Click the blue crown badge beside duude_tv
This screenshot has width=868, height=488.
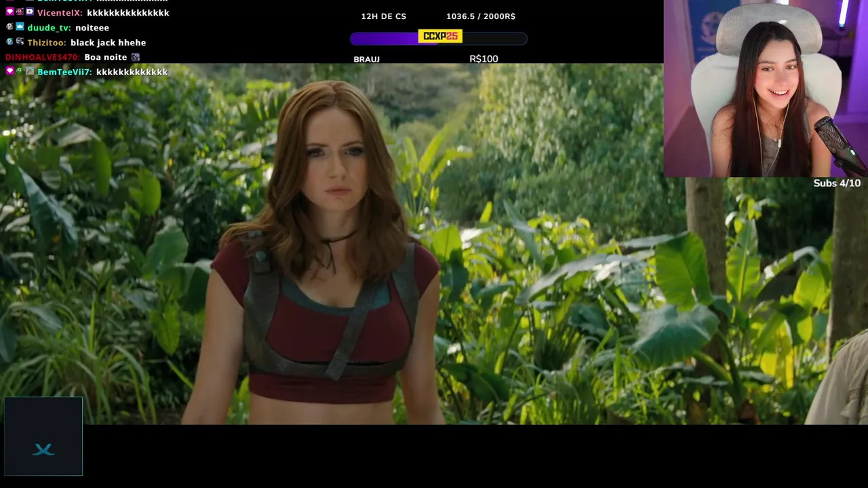[20, 27]
